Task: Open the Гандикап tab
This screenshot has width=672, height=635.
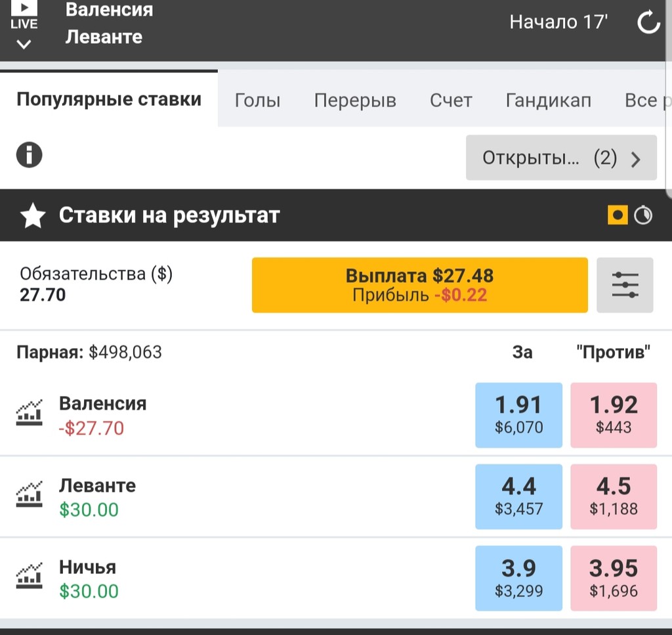Action: click(548, 100)
